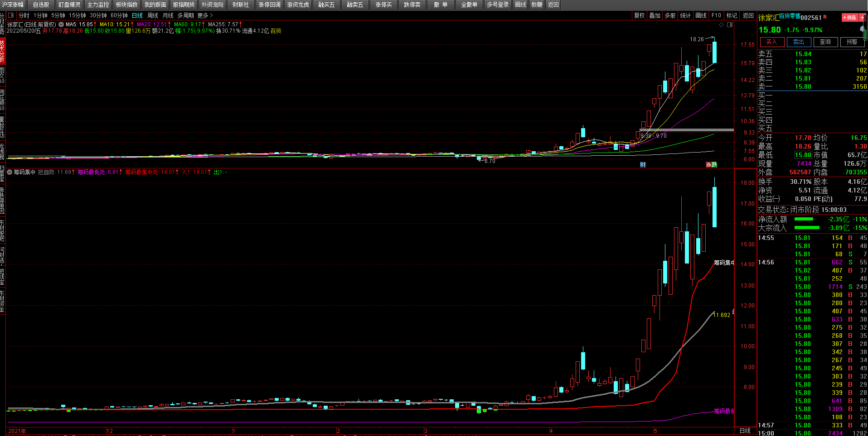Expand the 更多 > periods menu

pyautogui.click(x=205, y=15)
